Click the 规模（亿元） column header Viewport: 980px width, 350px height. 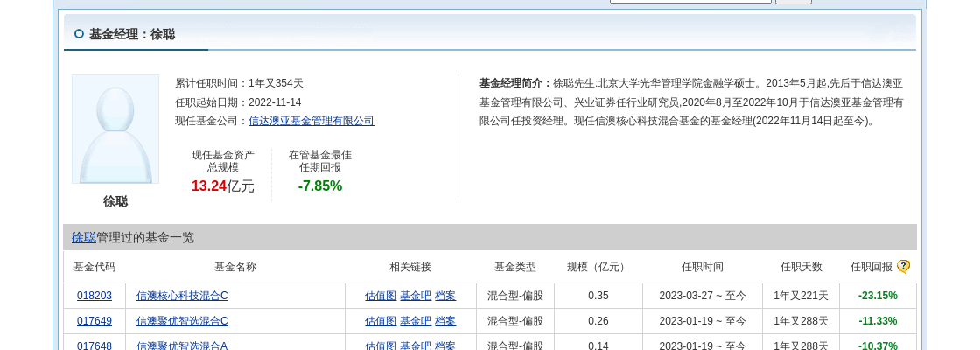click(598, 267)
